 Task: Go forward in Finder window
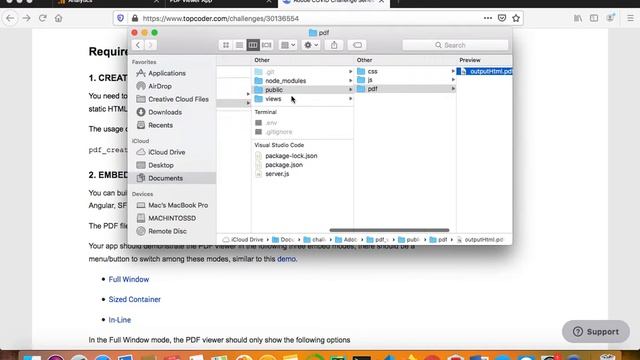click(150, 45)
